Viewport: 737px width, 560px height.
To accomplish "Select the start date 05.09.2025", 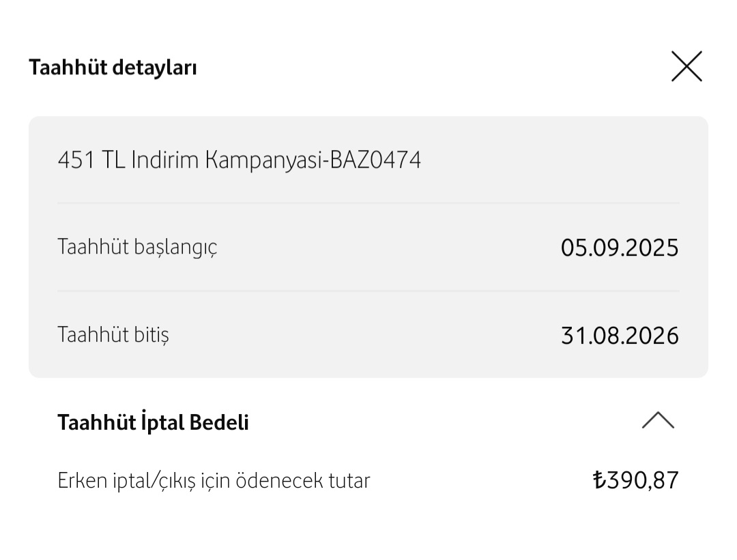I will (x=620, y=247).
